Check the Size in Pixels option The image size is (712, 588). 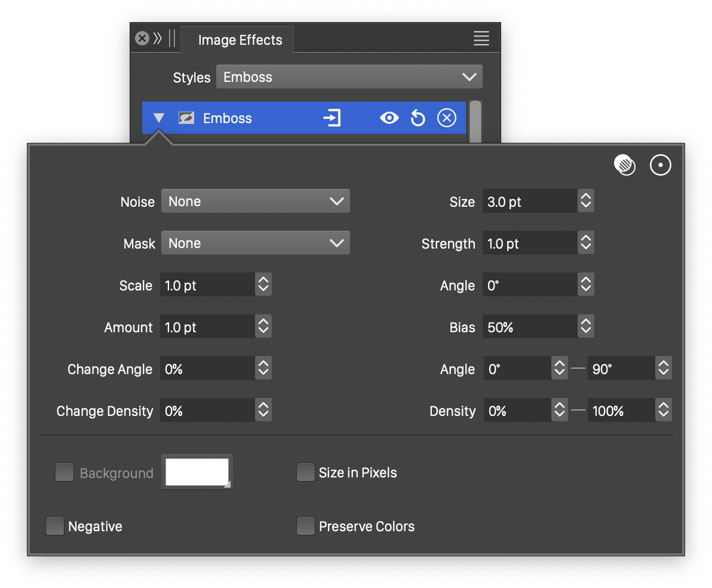coord(306,473)
